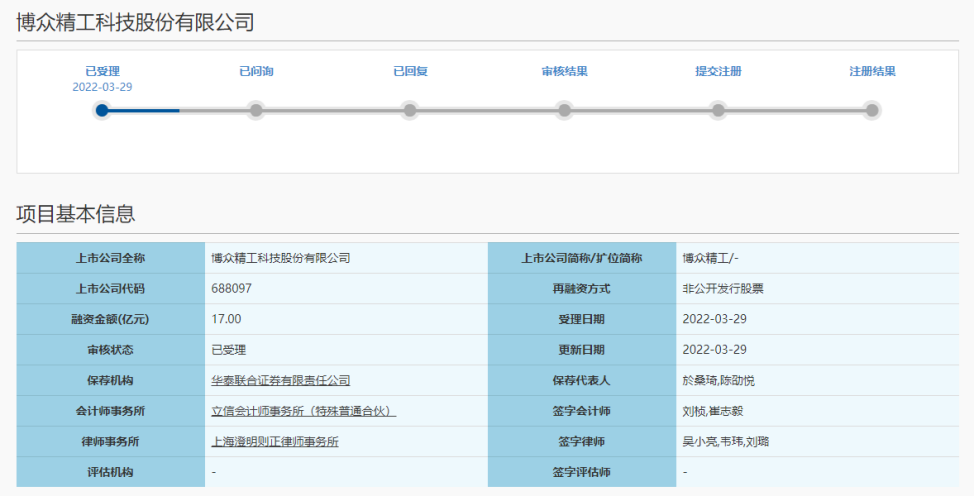
Task: Click the 评估机构 header cell
Action: [x=111, y=472]
